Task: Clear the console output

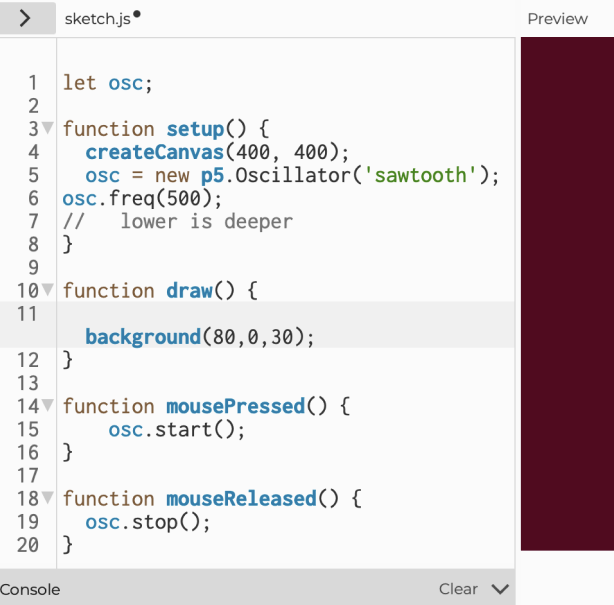Action: click(x=458, y=589)
